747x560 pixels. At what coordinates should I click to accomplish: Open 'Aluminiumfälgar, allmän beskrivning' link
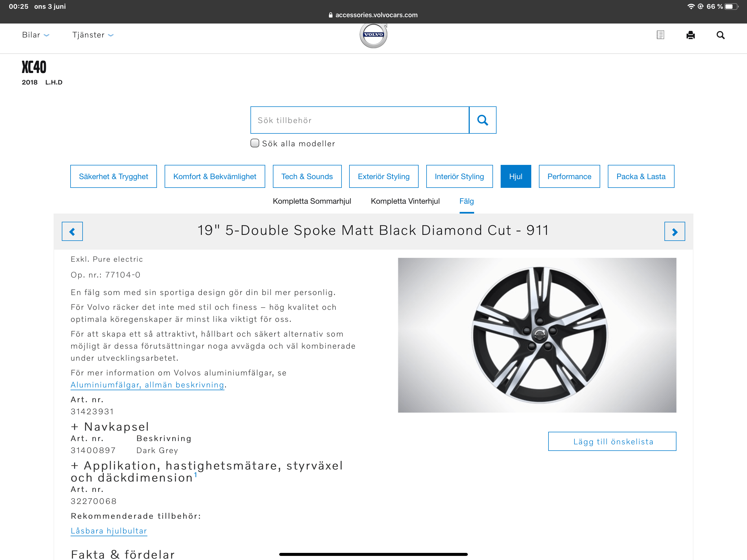tap(147, 385)
